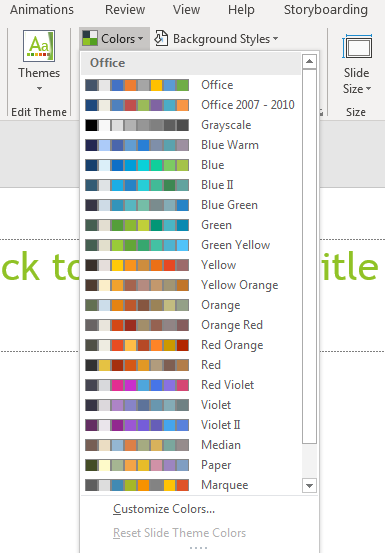385x553 pixels.
Task: Select the Marquee color swatch strip
Action: 137,485
